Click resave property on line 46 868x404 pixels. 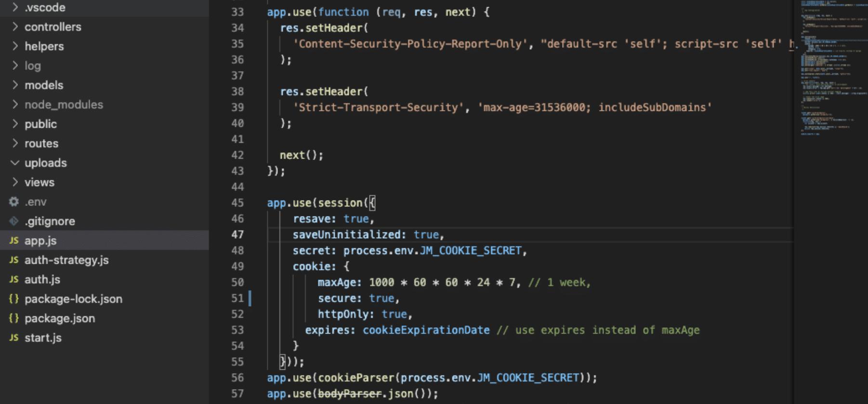coord(312,218)
